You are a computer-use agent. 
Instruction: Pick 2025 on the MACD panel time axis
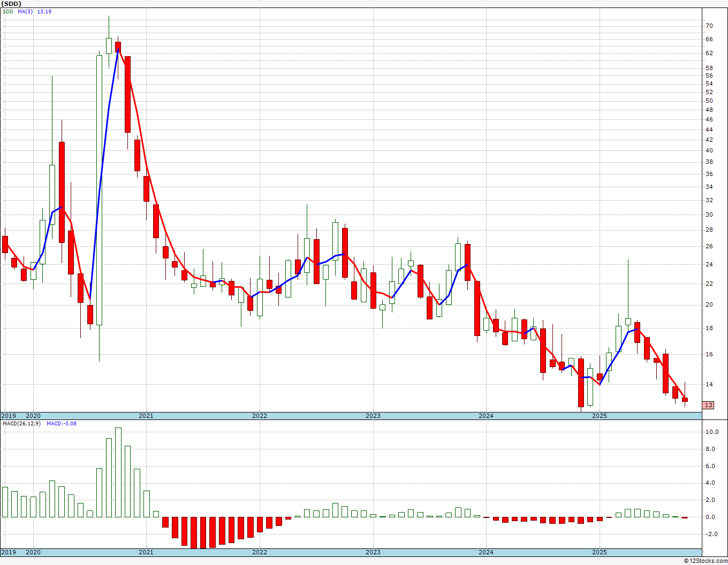(600, 552)
